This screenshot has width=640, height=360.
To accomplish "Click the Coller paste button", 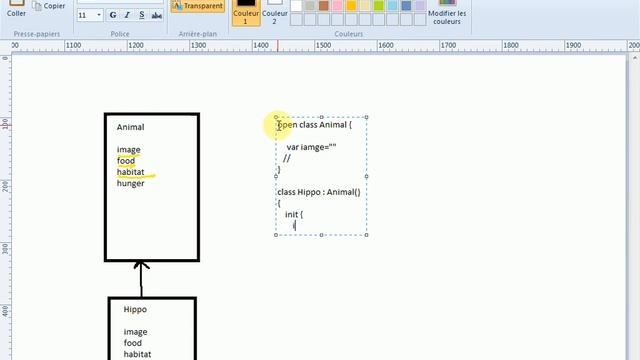I will [16, 9].
